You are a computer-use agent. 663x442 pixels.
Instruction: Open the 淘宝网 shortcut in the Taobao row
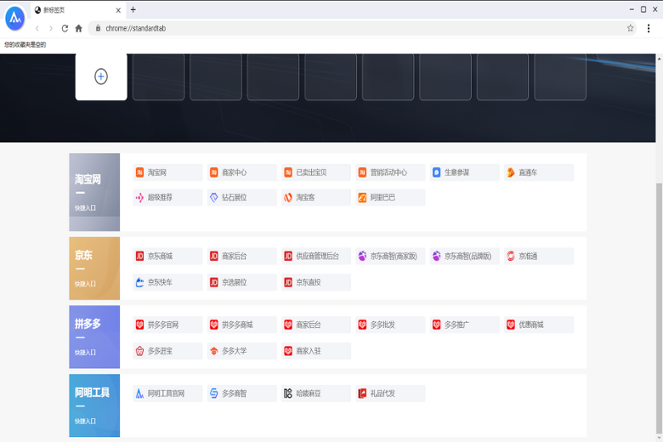click(167, 173)
